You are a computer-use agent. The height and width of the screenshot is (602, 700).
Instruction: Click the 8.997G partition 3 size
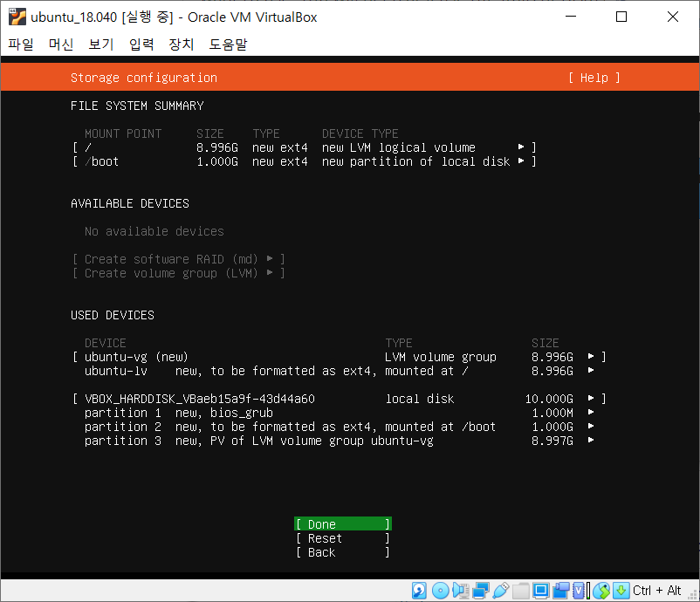point(552,441)
